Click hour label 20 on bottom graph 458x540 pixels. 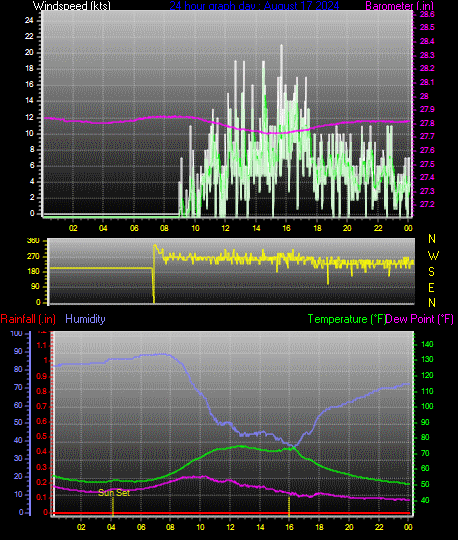pyautogui.click(x=349, y=527)
